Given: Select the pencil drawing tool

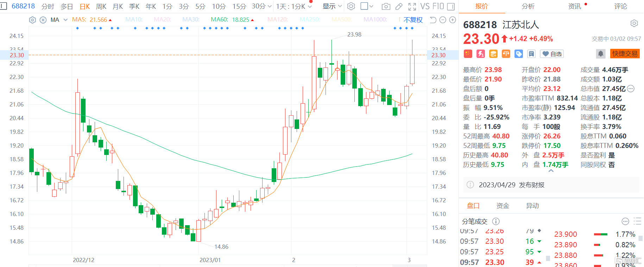Looking at the screenshot, I should (x=399, y=6).
